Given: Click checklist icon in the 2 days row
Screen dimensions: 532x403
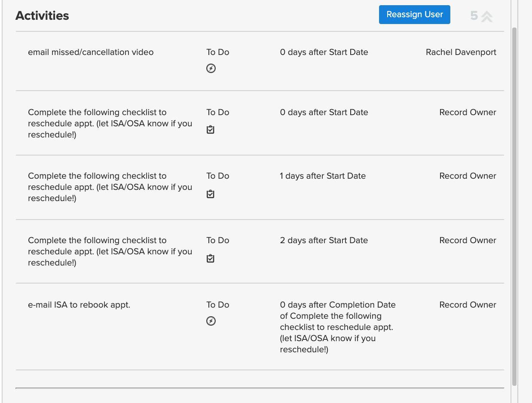Looking at the screenshot, I should (x=211, y=258).
